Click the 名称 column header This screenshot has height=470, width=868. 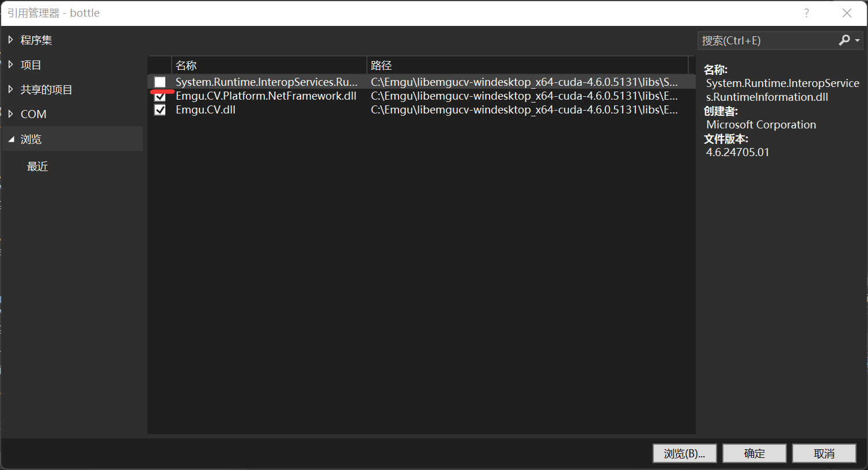click(186, 65)
